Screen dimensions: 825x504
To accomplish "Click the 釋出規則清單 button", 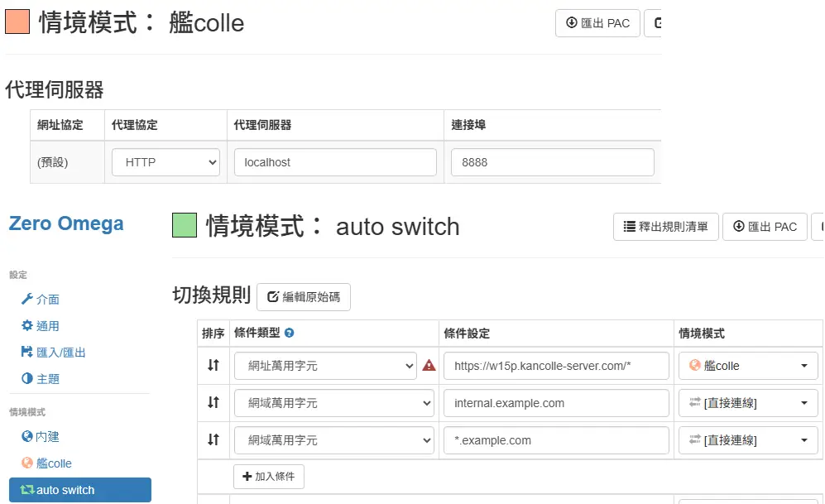I will [x=665, y=227].
